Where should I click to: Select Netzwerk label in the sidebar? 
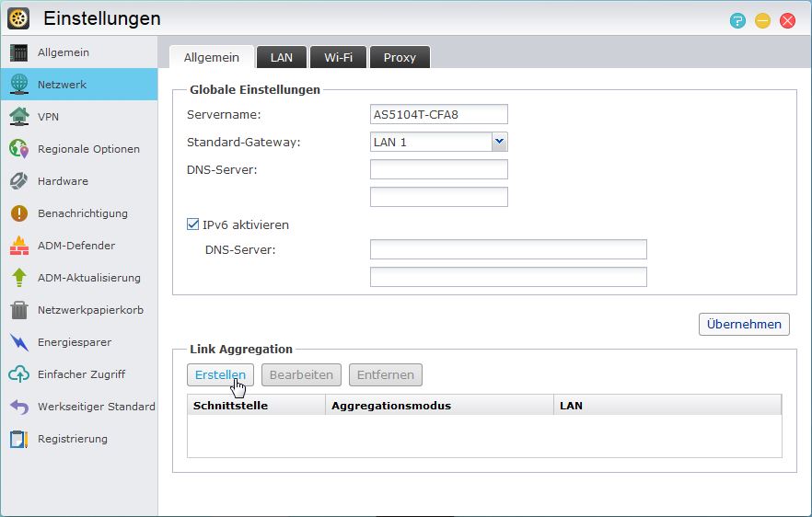tap(63, 85)
